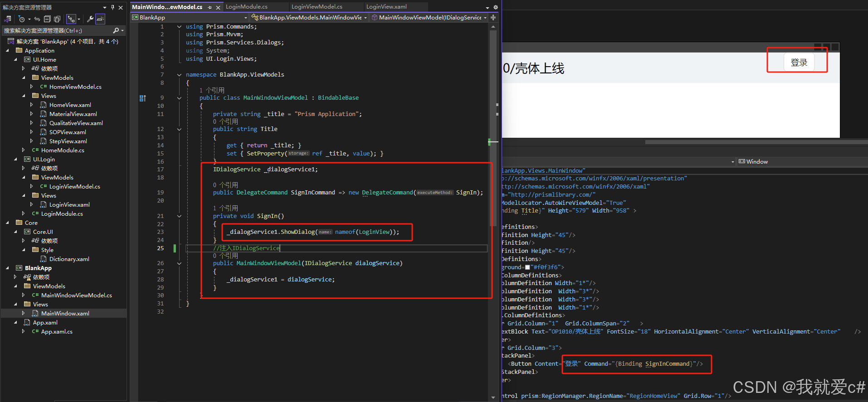Screen dimensions: 868x402
Task: Select the BlankApp project node
Action: 38,268
